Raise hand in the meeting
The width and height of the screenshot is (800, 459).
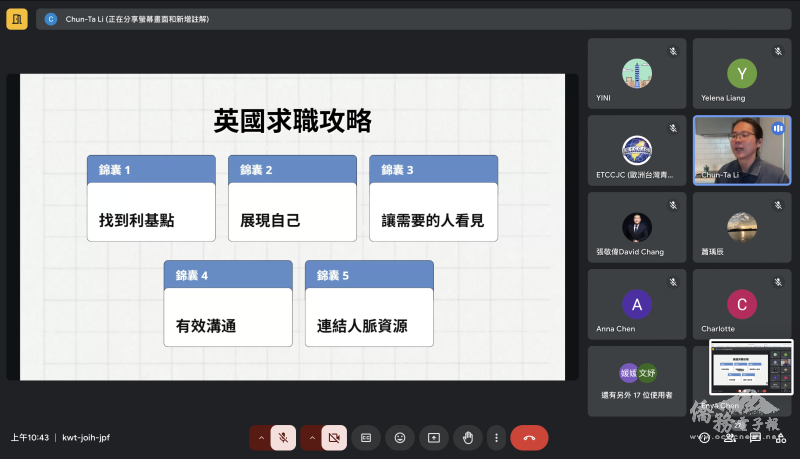pyautogui.click(x=468, y=438)
